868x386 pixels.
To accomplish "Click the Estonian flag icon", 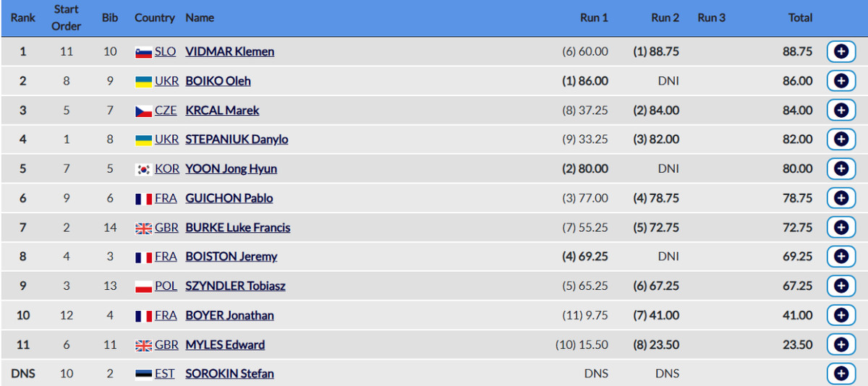I will (143, 374).
